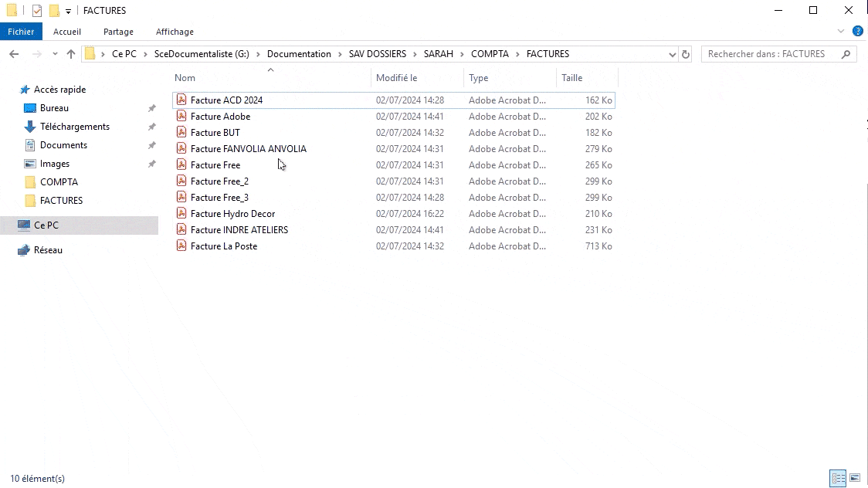The height and width of the screenshot is (488, 868).
Task: Go up one folder level arrow
Action: click(71, 54)
